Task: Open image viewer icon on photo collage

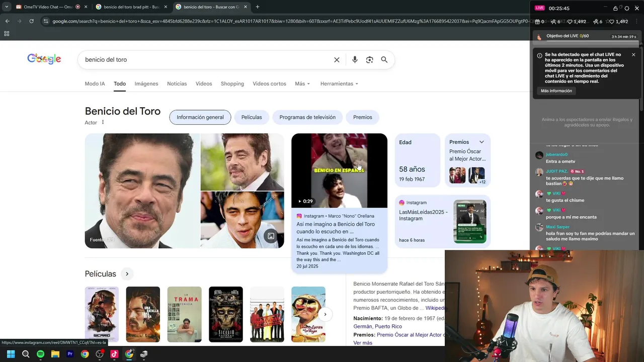Action: coord(271,236)
